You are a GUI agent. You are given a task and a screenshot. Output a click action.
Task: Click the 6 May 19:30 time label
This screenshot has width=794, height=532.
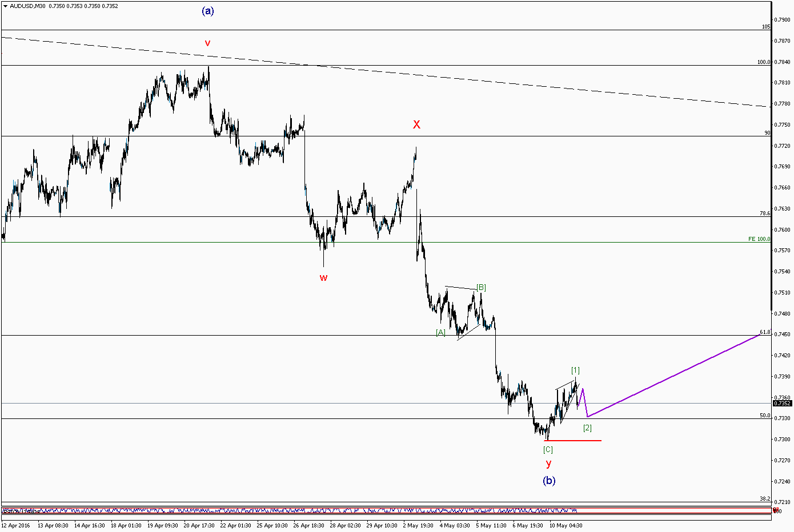click(x=528, y=525)
